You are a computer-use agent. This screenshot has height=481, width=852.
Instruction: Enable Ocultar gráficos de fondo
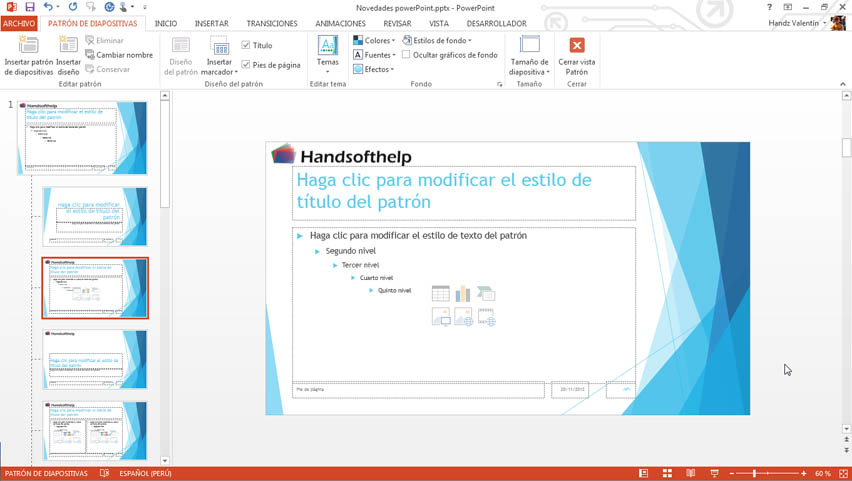click(x=406, y=55)
